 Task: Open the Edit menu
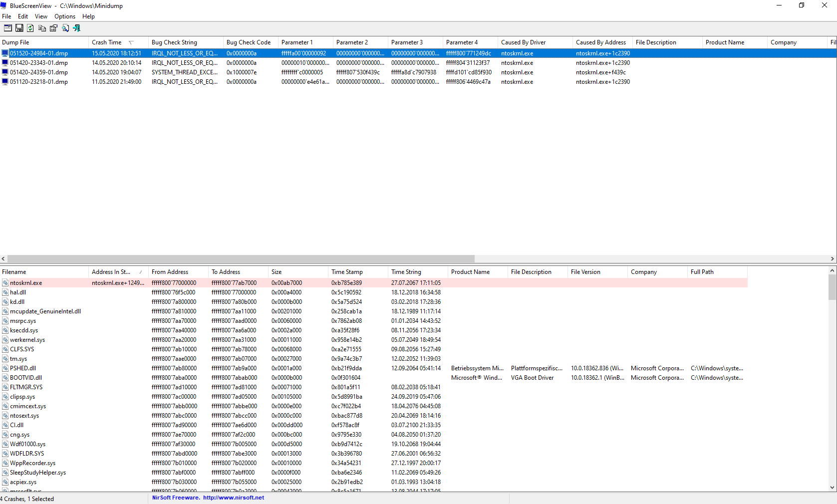pyautogui.click(x=23, y=16)
